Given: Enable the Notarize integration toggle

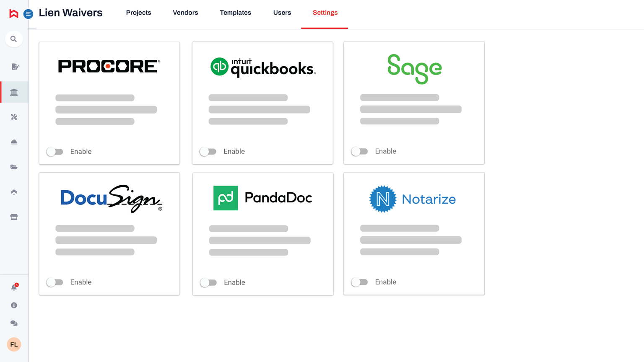Looking at the screenshot, I should click(359, 282).
